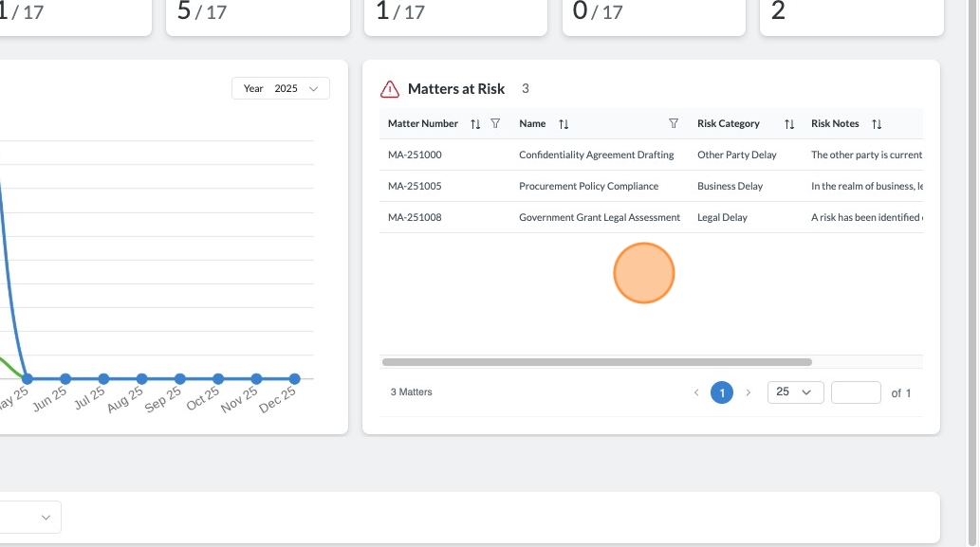Click the Jun 25 chart data point
Image resolution: width=980 pixels, height=547 pixels.
click(65, 378)
